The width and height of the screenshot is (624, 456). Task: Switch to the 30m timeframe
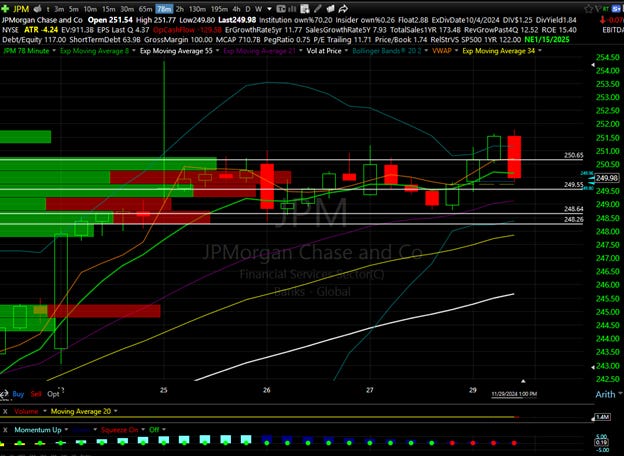pos(127,9)
